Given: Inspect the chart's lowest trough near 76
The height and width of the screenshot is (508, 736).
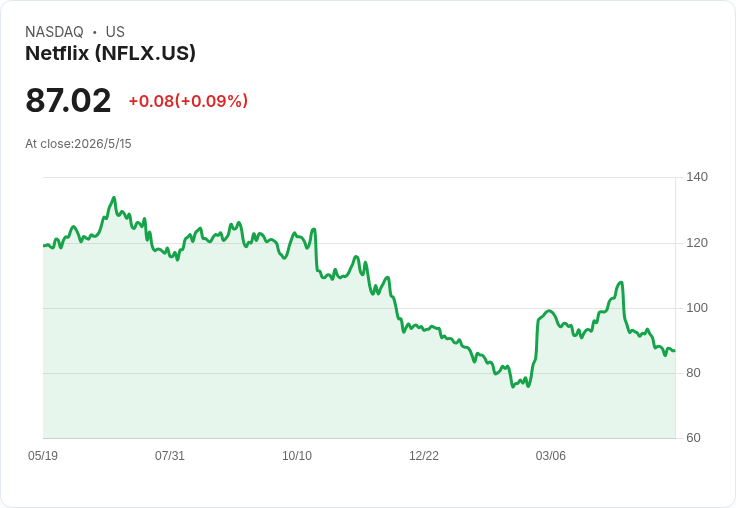Looking at the screenshot, I should coord(513,387).
